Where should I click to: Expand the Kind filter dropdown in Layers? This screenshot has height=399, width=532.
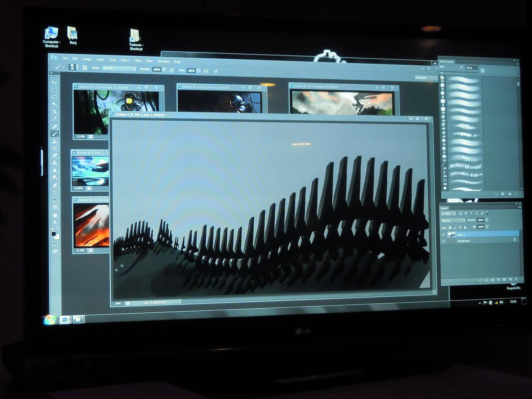point(448,213)
